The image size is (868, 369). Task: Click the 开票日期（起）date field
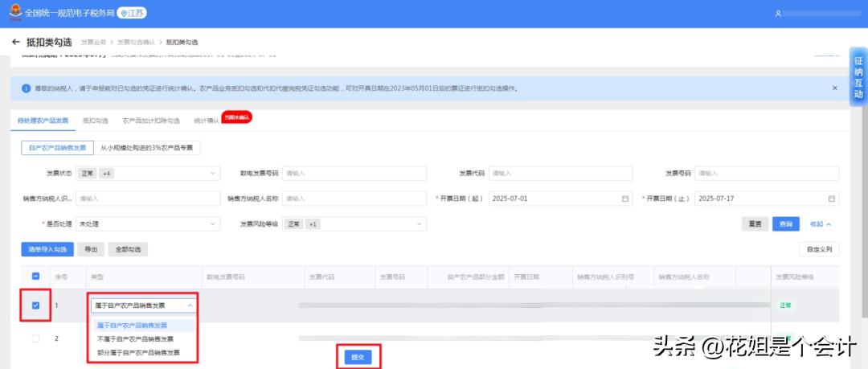(561, 199)
